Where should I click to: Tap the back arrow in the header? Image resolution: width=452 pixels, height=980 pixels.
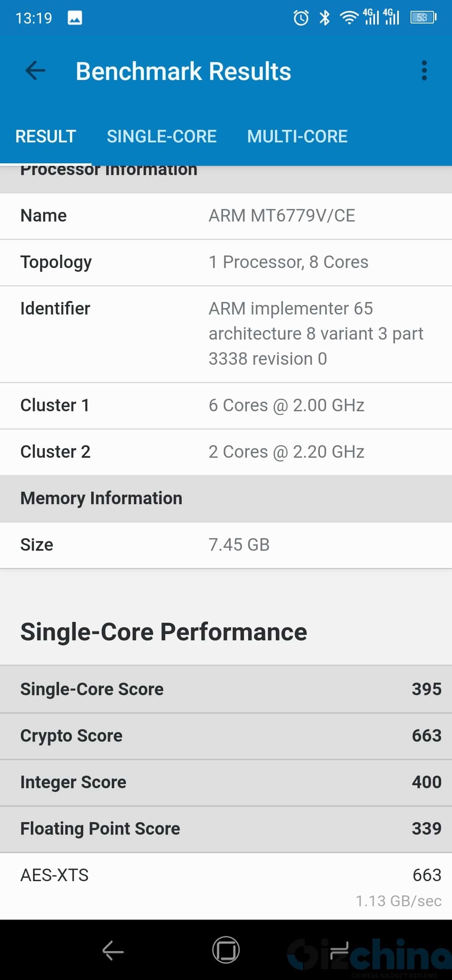point(35,70)
